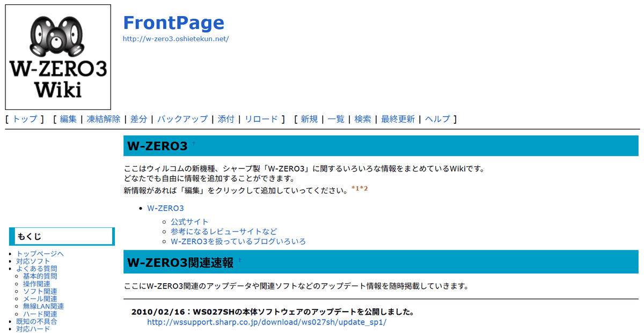The width and height of the screenshot is (644, 333).
Task: Open the wssupport.sharp.co.jp update_sp1 link
Action: tap(267, 322)
